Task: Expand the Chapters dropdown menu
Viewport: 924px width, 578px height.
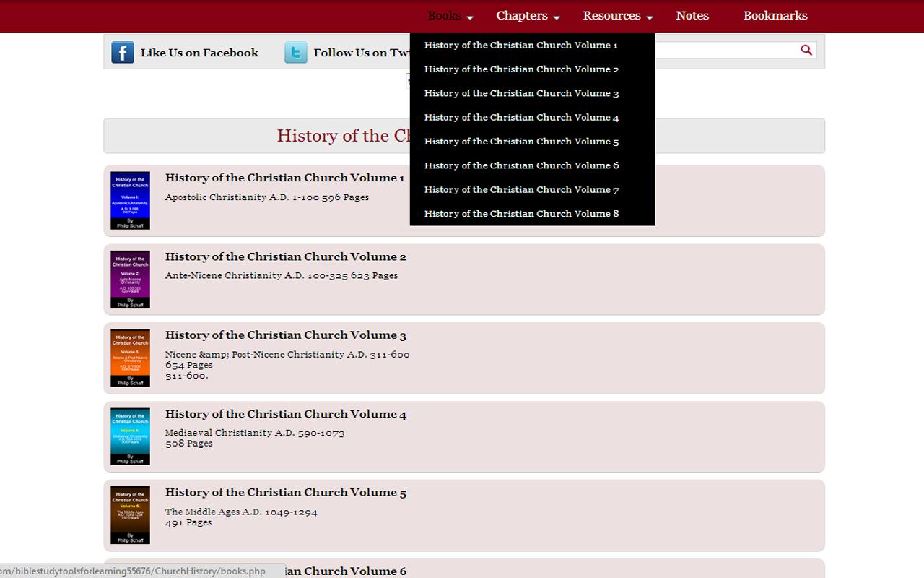Action: [x=528, y=16]
